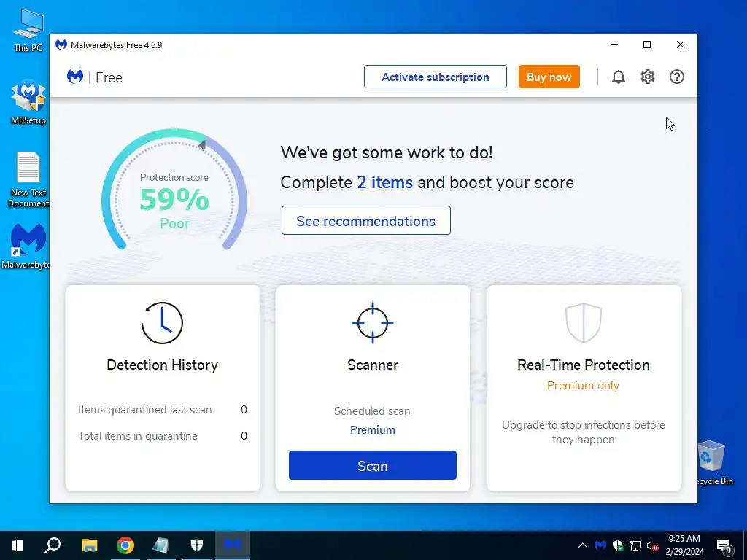747x560 pixels.
Task: Click the Scanner crosshair icon
Action: coord(373,323)
